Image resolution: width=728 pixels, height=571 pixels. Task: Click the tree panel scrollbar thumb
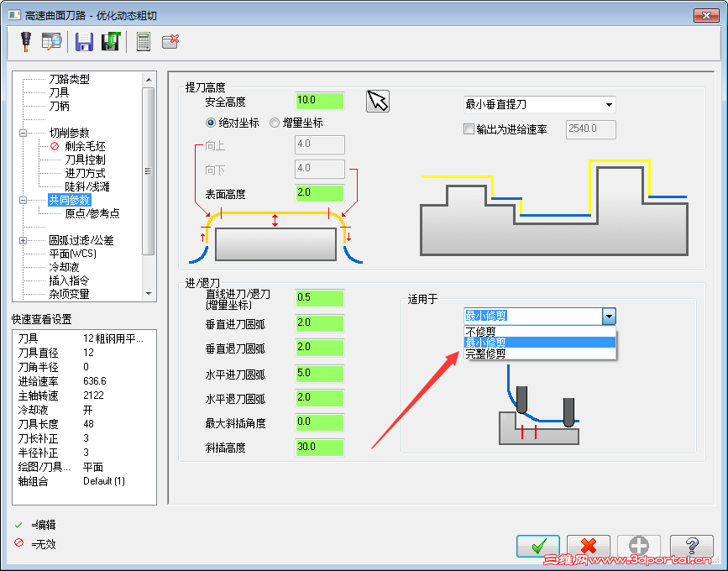pyautogui.click(x=149, y=170)
